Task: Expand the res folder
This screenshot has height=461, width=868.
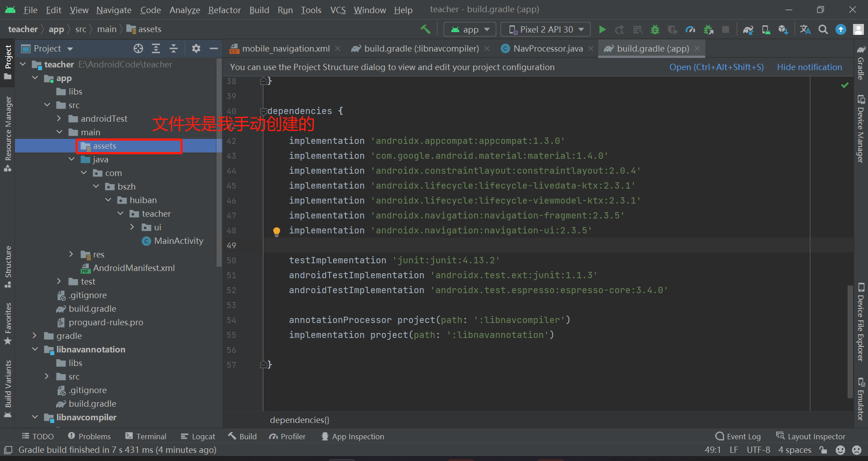Action: pos(71,254)
